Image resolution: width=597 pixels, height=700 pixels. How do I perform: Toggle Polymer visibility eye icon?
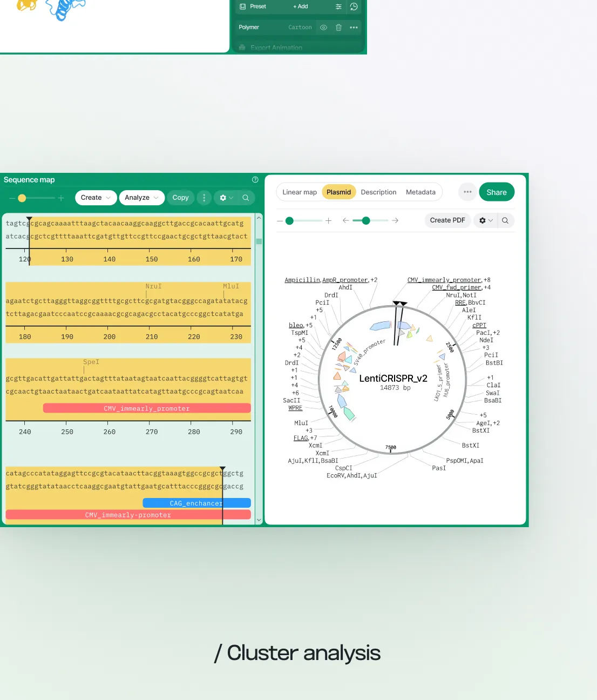[323, 28]
